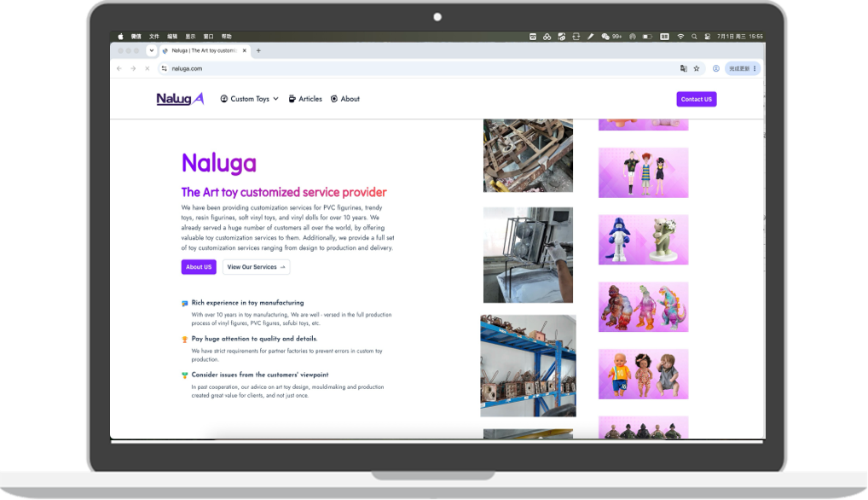
Task: Expand the Custom Toys dropdown menu
Action: 249,99
